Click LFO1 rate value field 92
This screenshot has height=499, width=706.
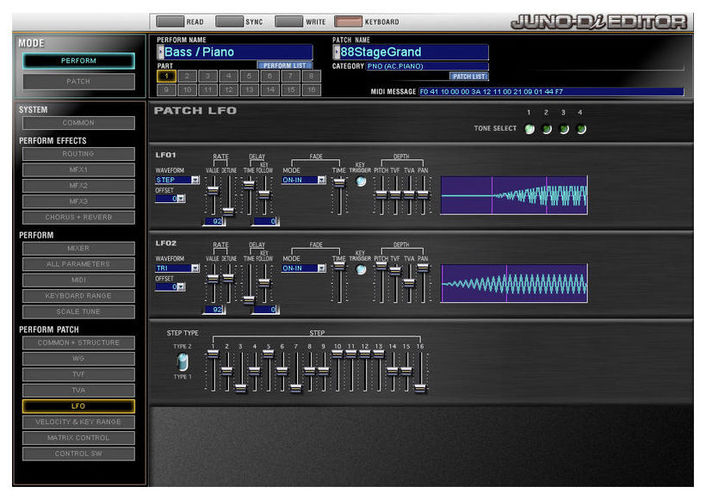coord(214,222)
